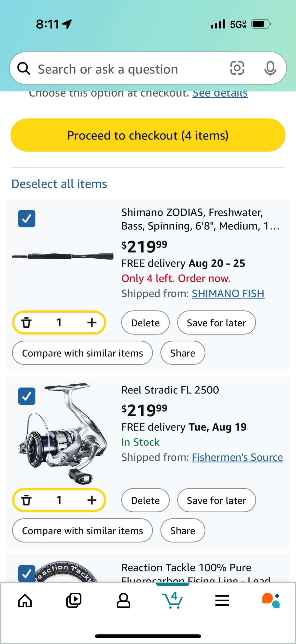Image resolution: width=296 pixels, height=644 pixels.
Task: Tap the trash icon for Reel Stradic
Action: pos(26,500)
